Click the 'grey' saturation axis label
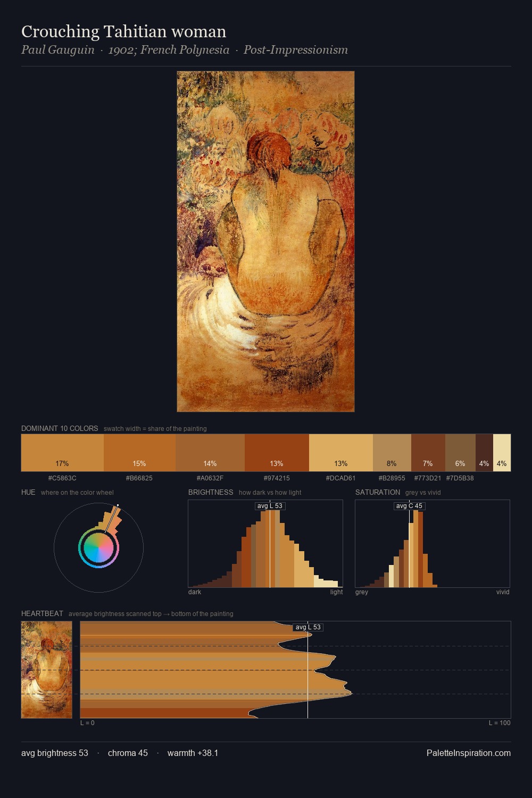The image size is (532, 798). pyautogui.click(x=362, y=592)
